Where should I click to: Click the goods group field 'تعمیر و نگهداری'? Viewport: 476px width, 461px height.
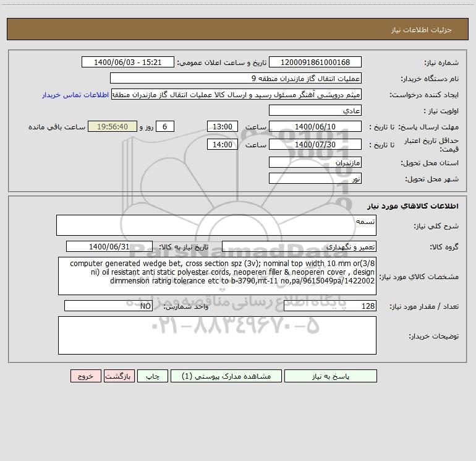(x=299, y=246)
